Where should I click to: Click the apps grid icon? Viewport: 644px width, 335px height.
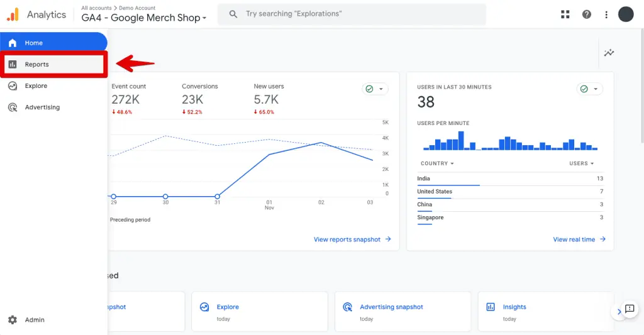(x=565, y=14)
